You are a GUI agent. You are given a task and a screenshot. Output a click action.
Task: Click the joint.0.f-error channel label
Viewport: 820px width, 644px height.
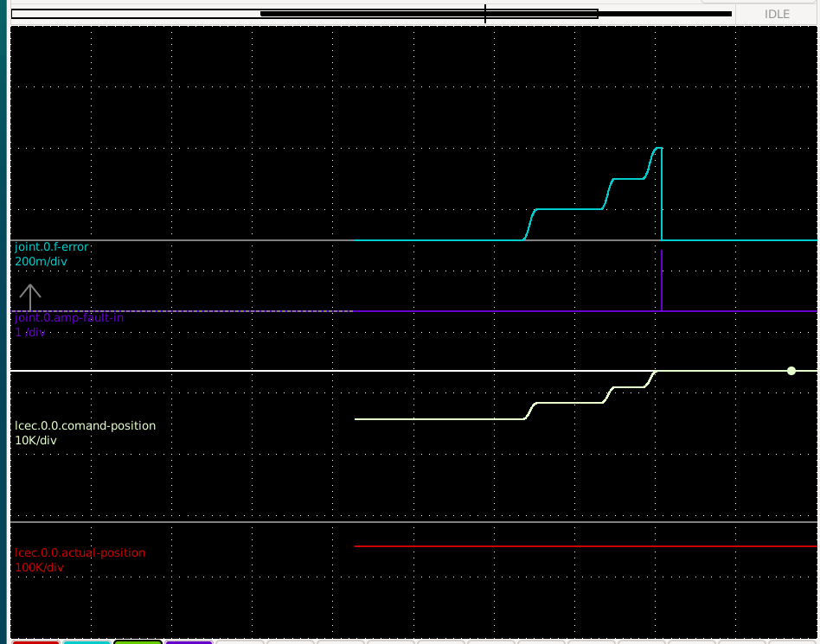point(51,246)
